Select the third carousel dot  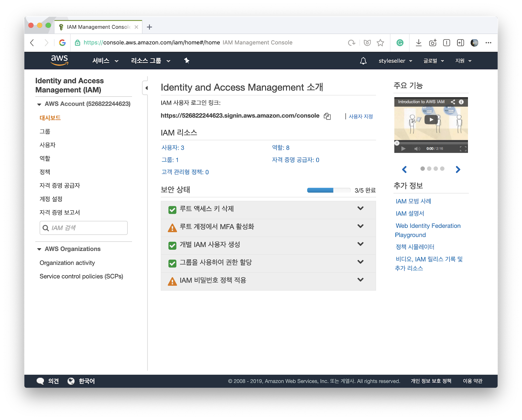(x=436, y=169)
